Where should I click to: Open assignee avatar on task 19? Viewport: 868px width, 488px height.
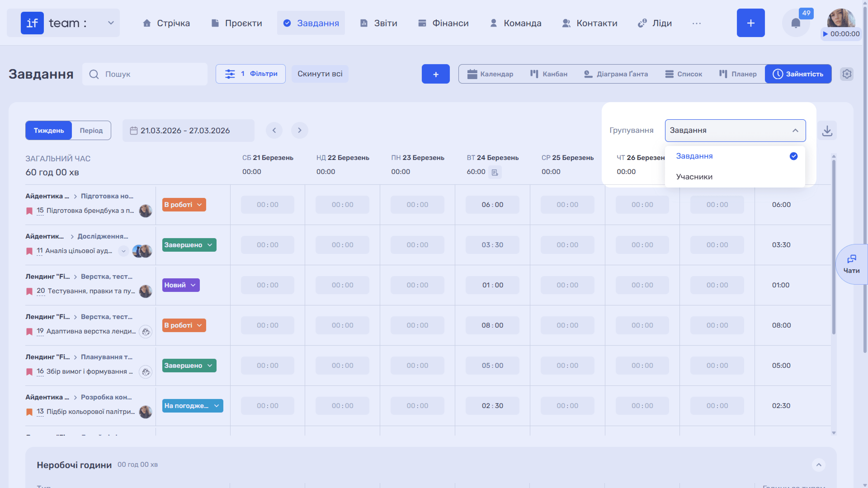[x=146, y=332]
